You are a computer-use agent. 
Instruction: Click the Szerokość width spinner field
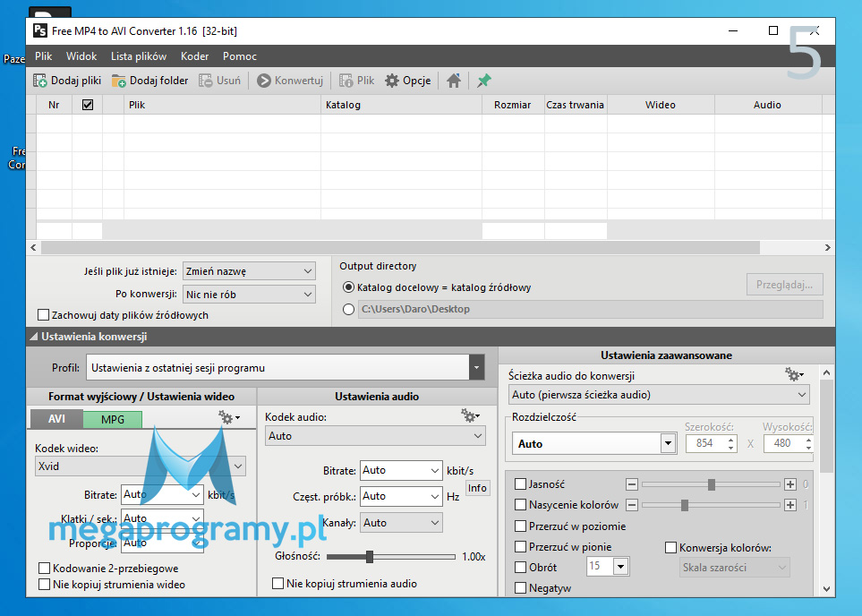(704, 443)
